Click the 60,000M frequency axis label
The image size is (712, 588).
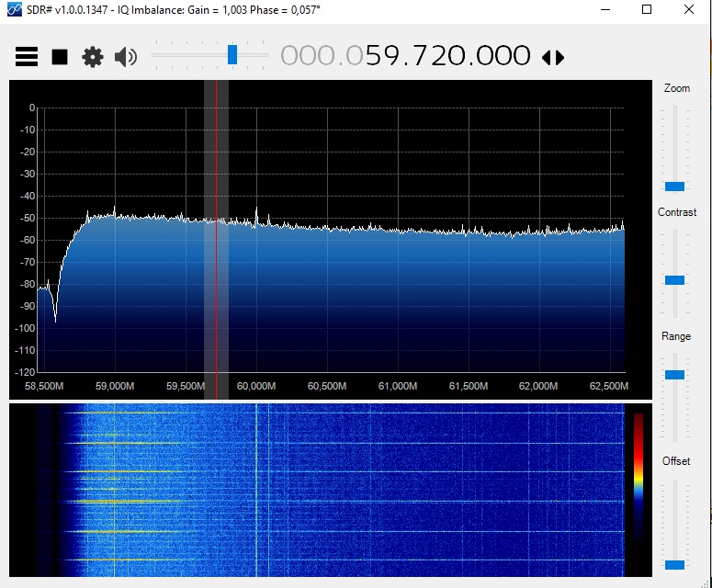256,387
